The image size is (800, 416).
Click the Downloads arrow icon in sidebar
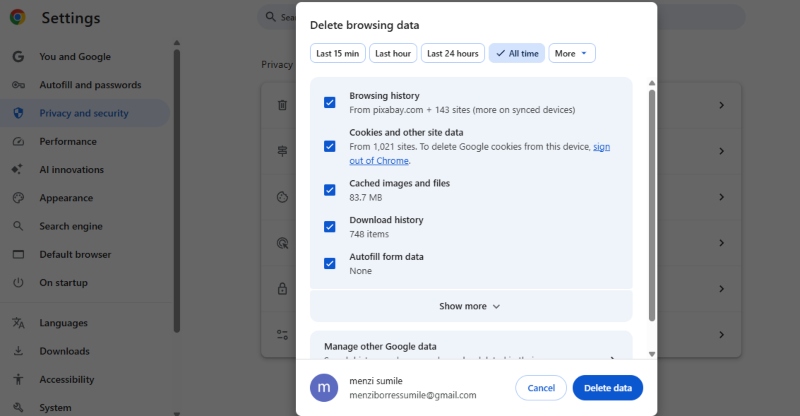[18, 351]
